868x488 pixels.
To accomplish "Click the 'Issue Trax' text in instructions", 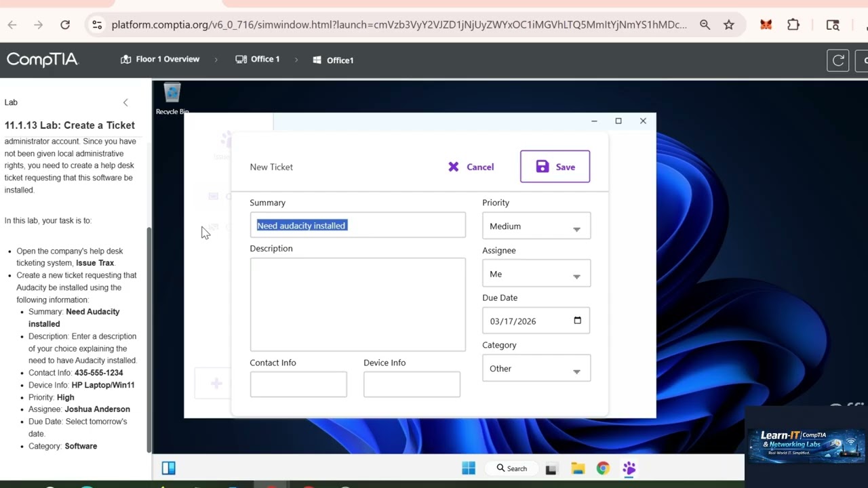I will tap(95, 263).
